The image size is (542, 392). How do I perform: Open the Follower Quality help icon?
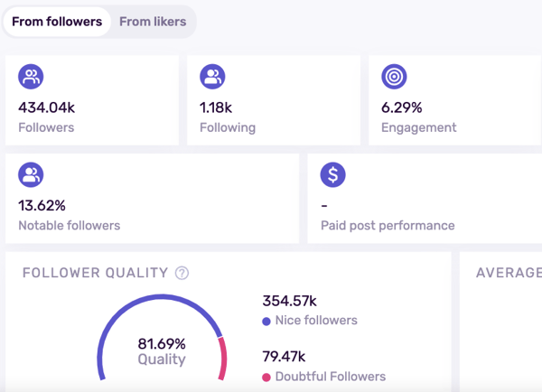(182, 273)
